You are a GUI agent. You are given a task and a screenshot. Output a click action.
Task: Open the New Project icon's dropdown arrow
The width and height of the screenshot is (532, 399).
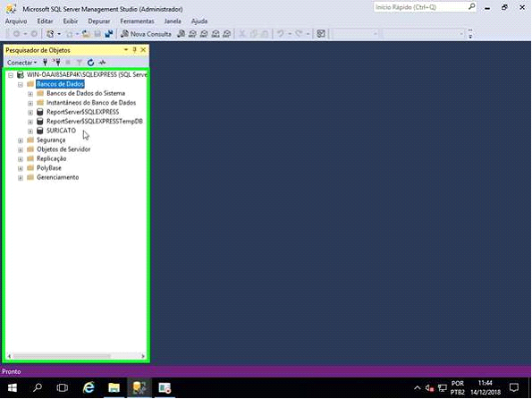pyautogui.click(x=59, y=34)
